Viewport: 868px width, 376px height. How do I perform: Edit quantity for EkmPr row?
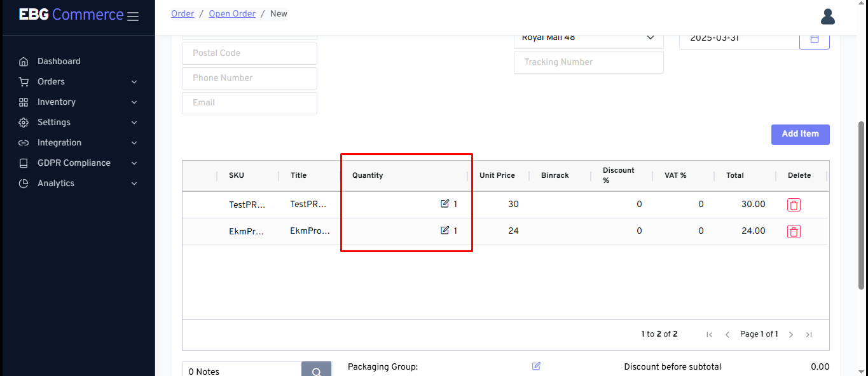444,231
